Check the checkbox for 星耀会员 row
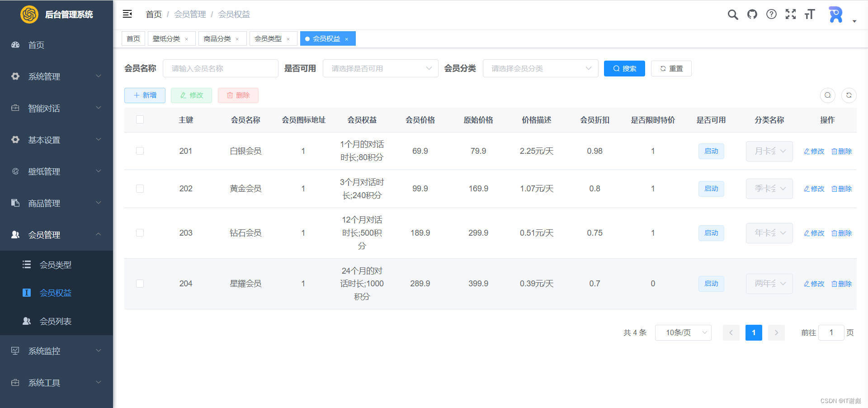This screenshot has height=408, width=868. click(140, 284)
